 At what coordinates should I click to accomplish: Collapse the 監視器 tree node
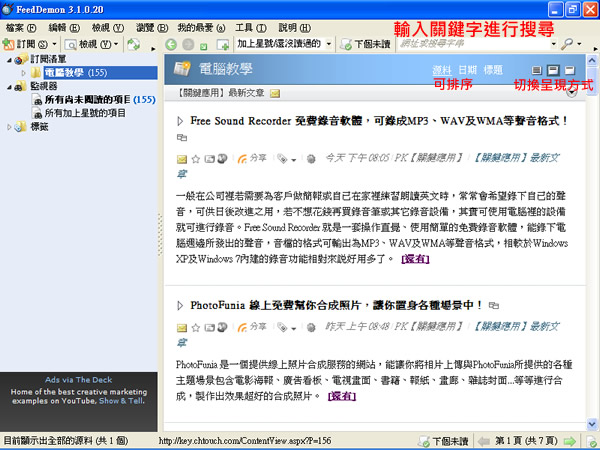(9, 87)
